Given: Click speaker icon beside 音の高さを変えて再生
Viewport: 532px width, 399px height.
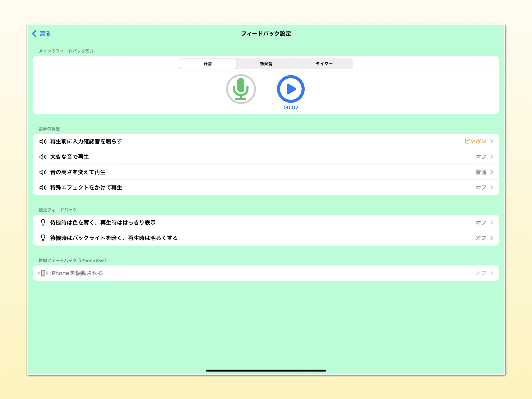Looking at the screenshot, I should click(x=43, y=172).
